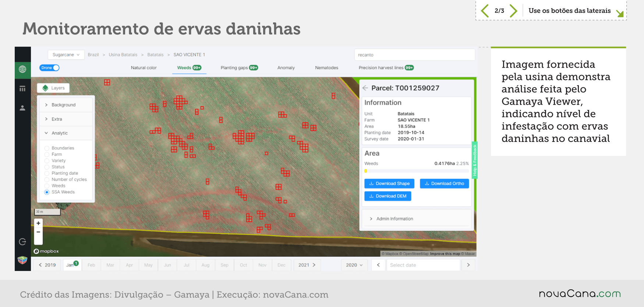Go to 2021 in timeline
The width and height of the screenshot is (644, 307).
coord(307,265)
